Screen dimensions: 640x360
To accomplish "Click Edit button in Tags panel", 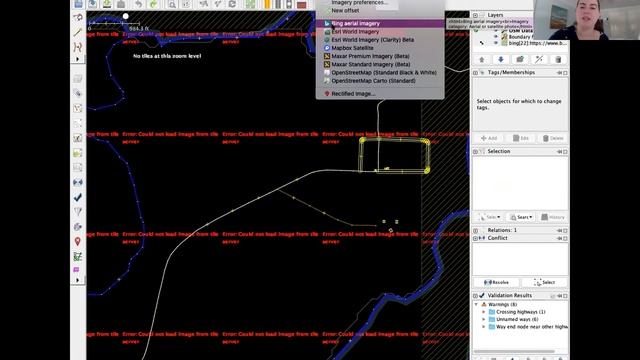I will (x=521, y=138).
